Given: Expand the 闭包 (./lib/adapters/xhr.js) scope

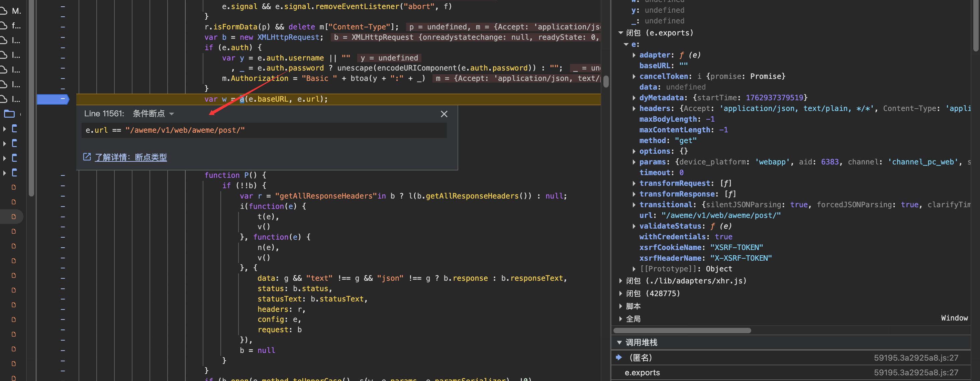Looking at the screenshot, I should pos(621,281).
